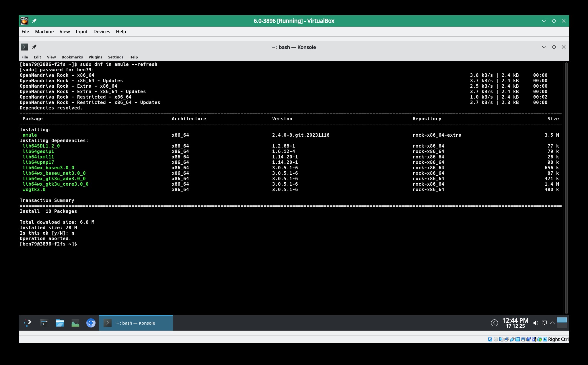Open the KDE application launcher
This screenshot has height=365, width=588.
28,323
